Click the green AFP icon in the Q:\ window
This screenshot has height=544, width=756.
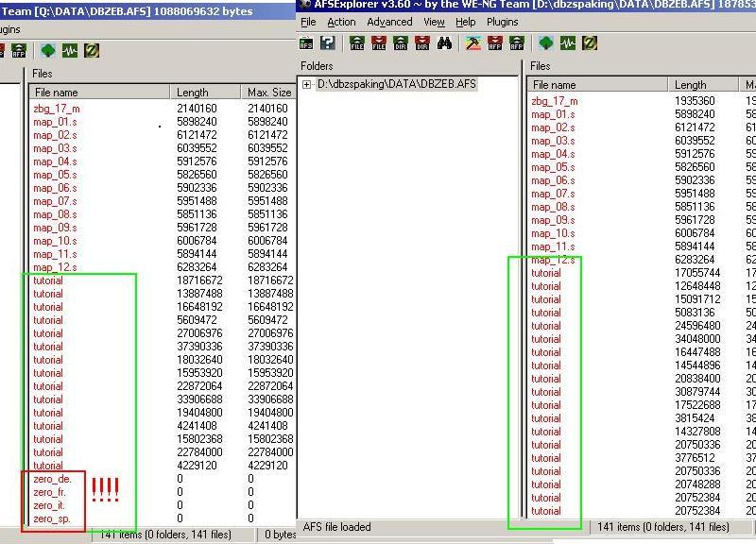pyautogui.click(x=19, y=51)
